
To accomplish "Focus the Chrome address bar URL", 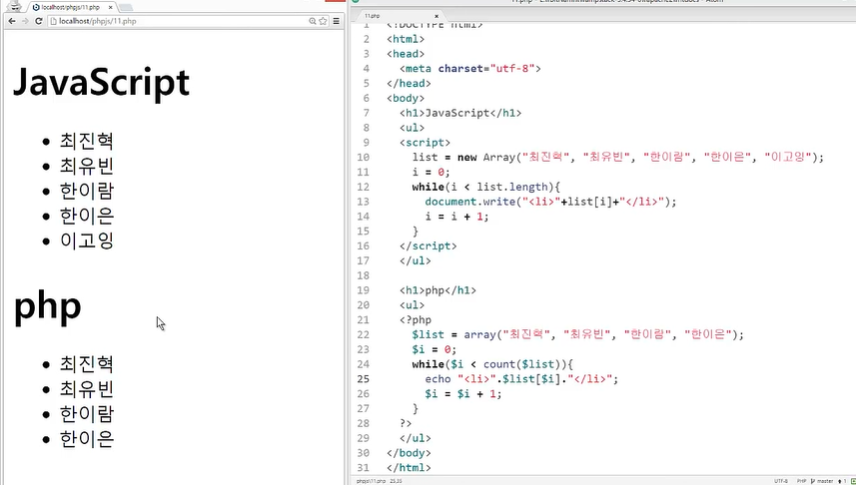I will [x=98, y=21].
